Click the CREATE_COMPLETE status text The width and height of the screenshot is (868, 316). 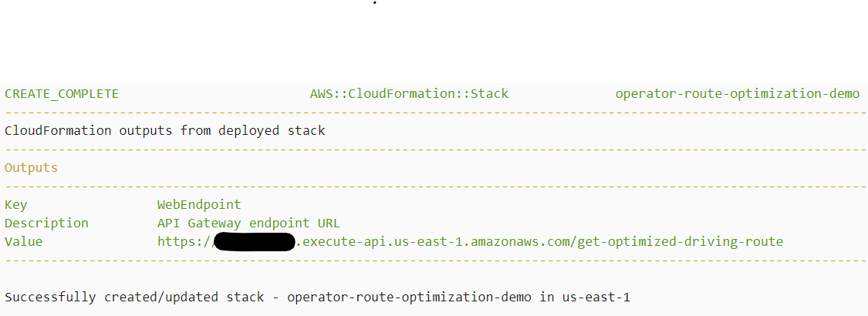pos(62,94)
